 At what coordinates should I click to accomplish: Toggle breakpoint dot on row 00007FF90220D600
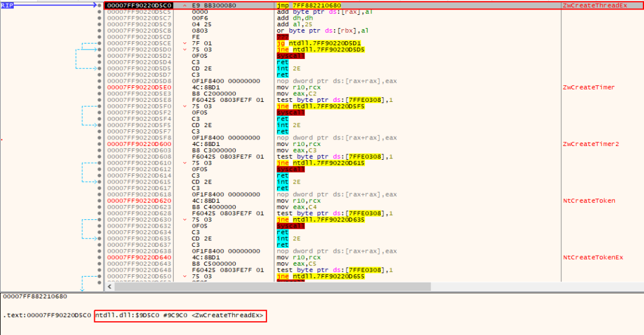click(x=100, y=144)
